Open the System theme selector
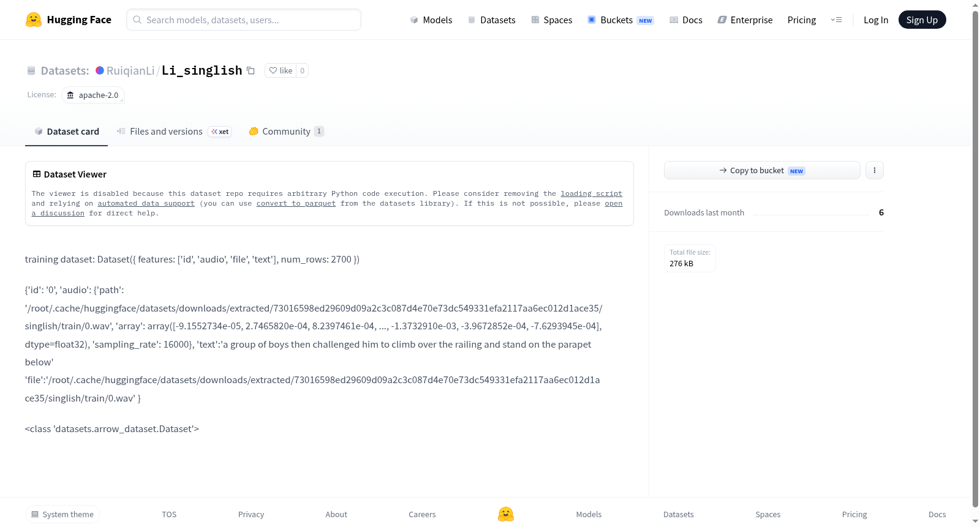Image resolution: width=980 pixels, height=527 pixels. [x=62, y=514]
